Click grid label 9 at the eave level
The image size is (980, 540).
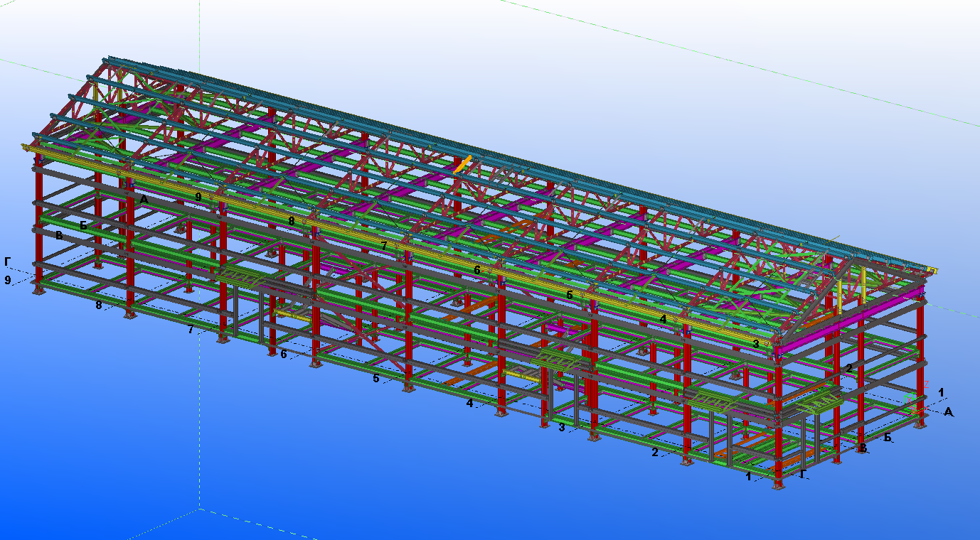click(198, 196)
